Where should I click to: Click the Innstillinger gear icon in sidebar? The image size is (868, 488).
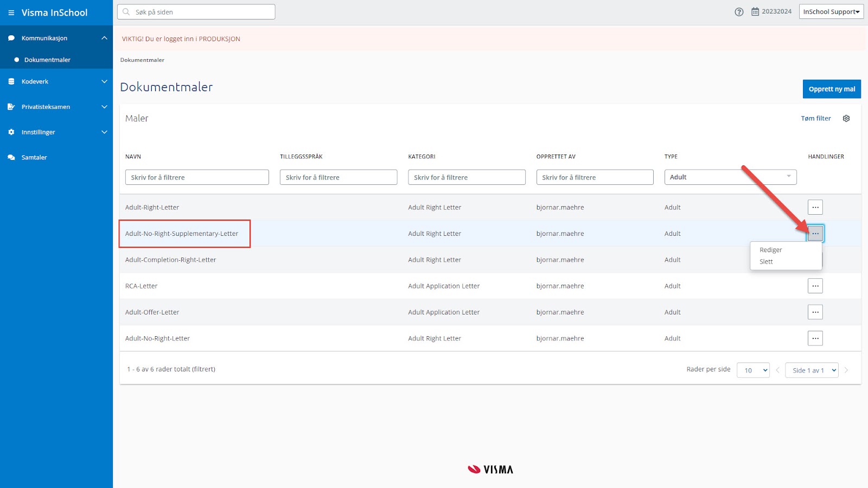11,132
